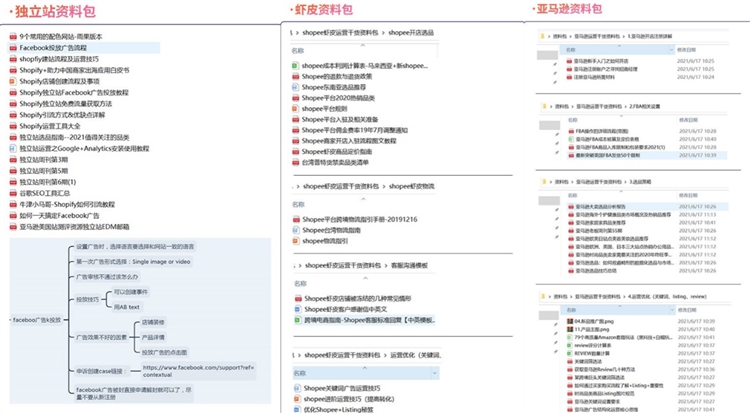The image size is (750, 413).
Task: Open 1.亚马逊开店注册详解 breadcrumb segment
Action: (650, 36)
